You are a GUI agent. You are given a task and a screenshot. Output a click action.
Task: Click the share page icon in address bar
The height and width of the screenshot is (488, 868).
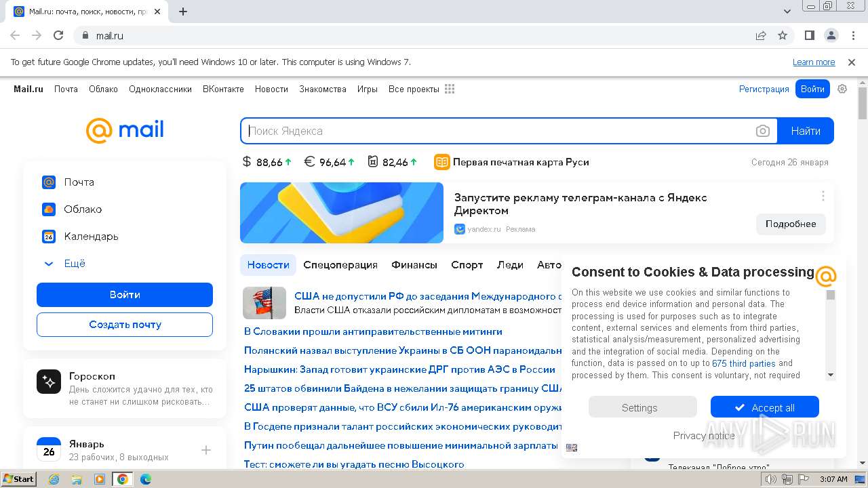point(761,35)
